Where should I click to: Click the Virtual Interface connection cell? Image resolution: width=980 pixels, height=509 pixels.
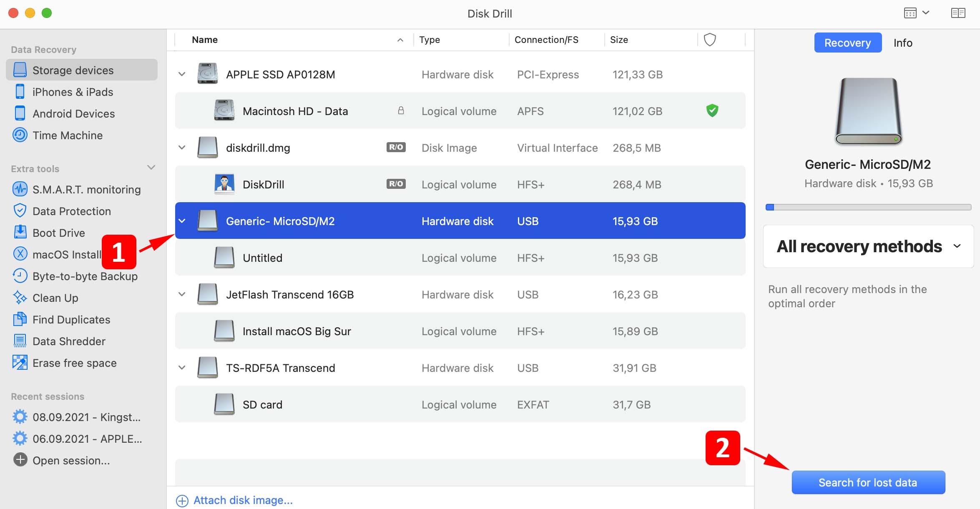click(557, 148)
